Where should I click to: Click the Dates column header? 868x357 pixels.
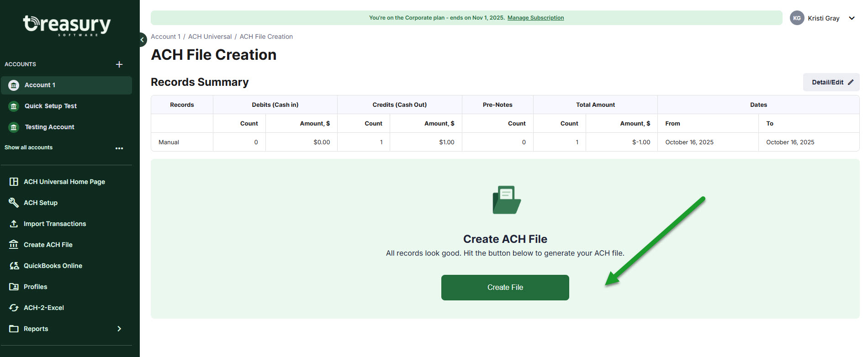[758, 105]
